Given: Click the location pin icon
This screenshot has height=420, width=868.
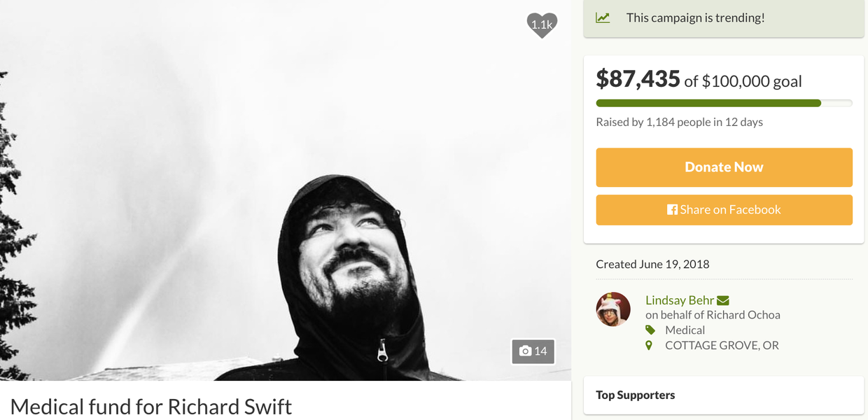Looking at the screenshot, I should pos(649,345).
